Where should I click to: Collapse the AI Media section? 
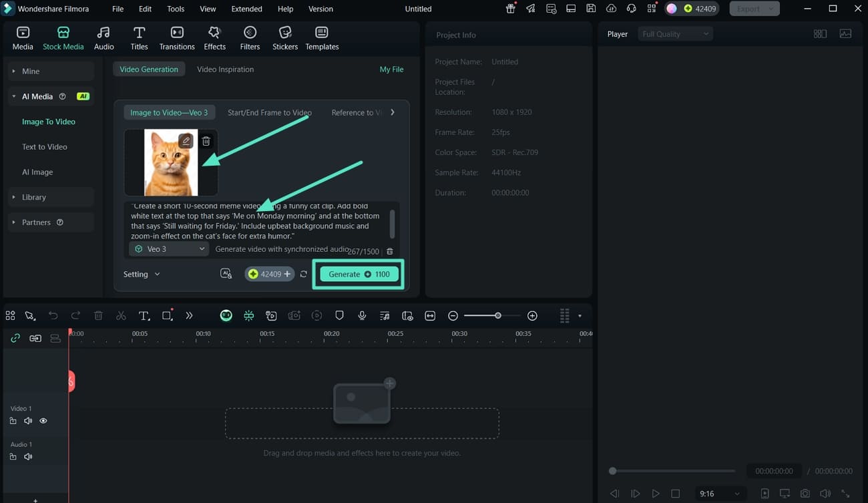click(x=51, y=96)
